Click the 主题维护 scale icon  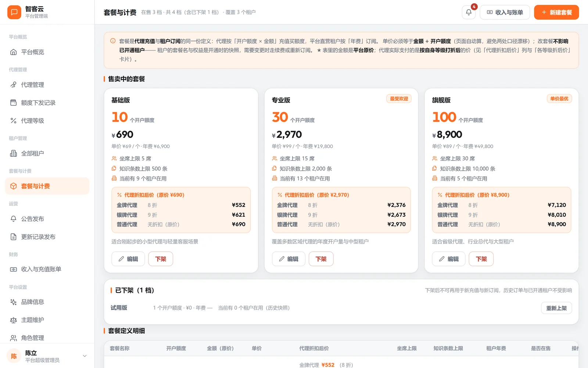tap(14, 320)
